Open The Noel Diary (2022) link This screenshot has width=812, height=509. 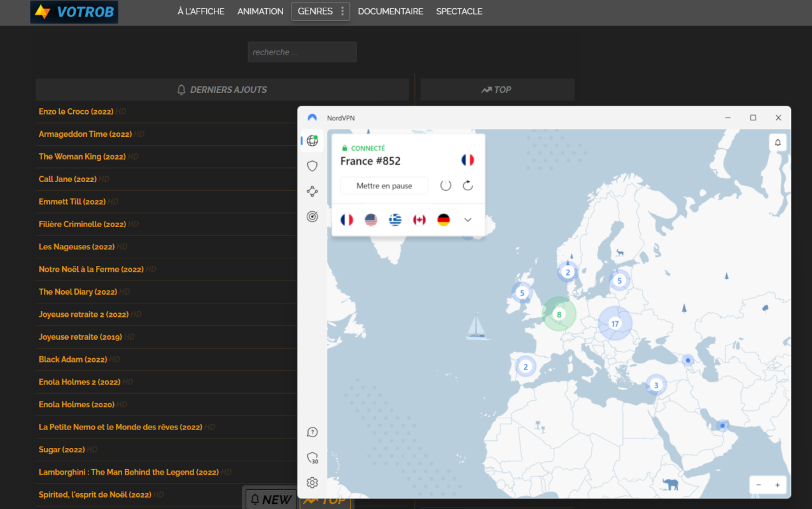pos(78,292)
